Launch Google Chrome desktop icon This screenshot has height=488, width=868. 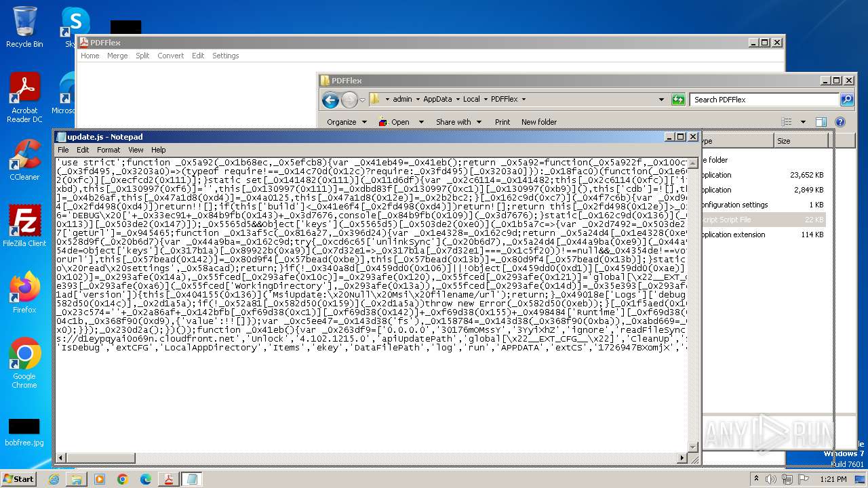[x=24, y=363]
